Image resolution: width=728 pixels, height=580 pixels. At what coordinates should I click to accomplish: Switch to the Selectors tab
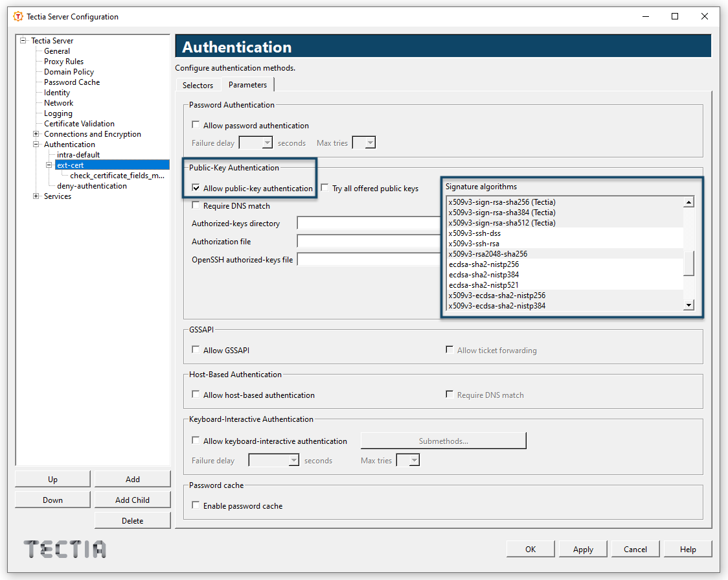(x=198, y=85)
